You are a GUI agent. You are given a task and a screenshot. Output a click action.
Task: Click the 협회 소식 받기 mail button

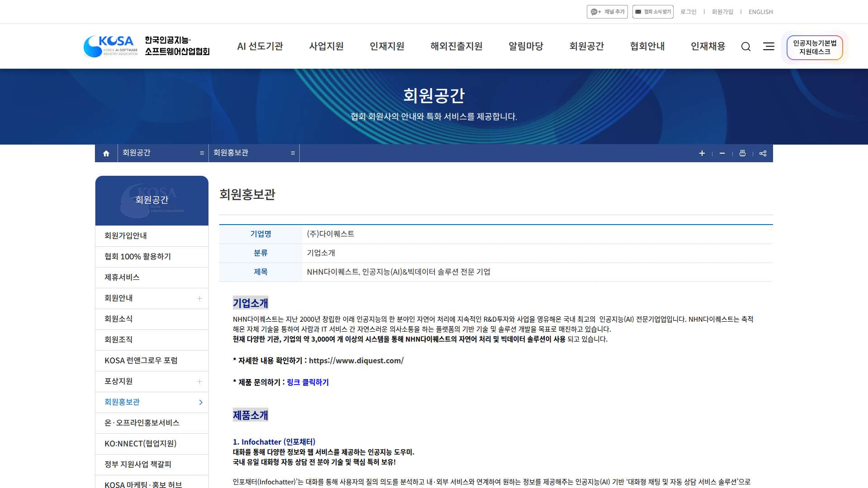coord(653,12)
